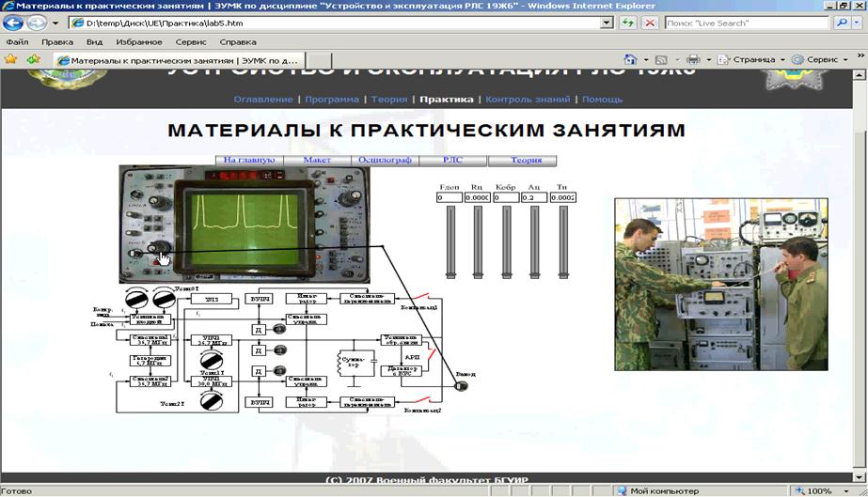Image resolution: width=868 pixels, height=497 pixels.
Task: Click the Fдоп vertical slider
Action: click(450, 242)
